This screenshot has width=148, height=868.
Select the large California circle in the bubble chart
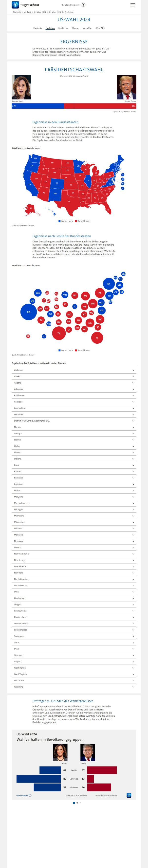pyautogui.click(x=29, y=312)
